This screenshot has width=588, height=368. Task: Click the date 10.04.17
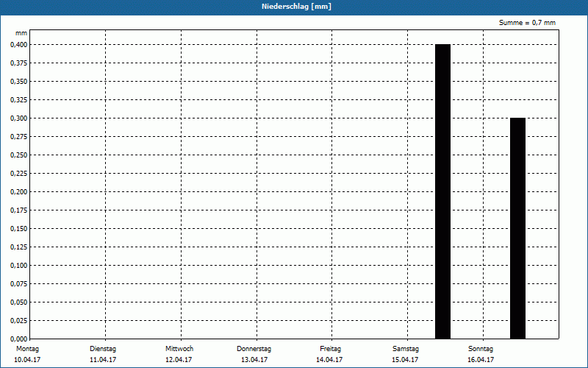click(27, 360)
